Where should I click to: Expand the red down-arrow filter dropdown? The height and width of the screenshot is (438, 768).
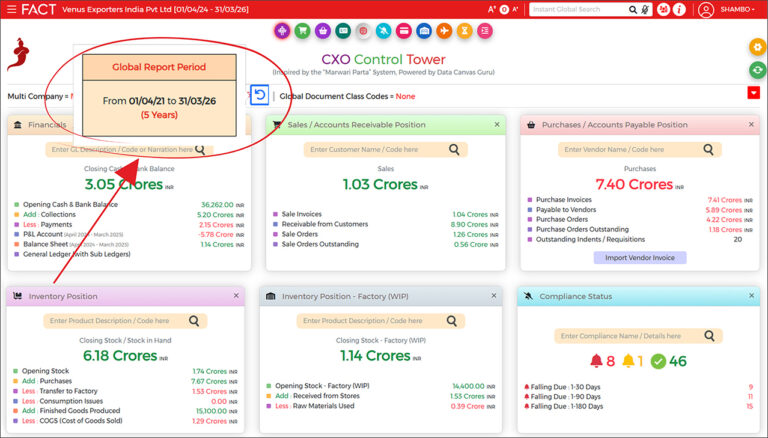pyautogui.click(x=754, y=93)
